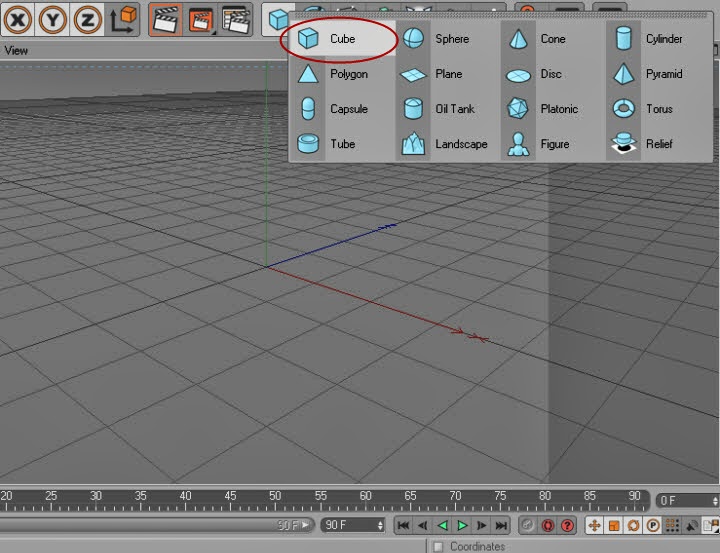This screenshot has width=720, height=553.
Task: Add a Landscape primitive object
Action: click(448, 144)
